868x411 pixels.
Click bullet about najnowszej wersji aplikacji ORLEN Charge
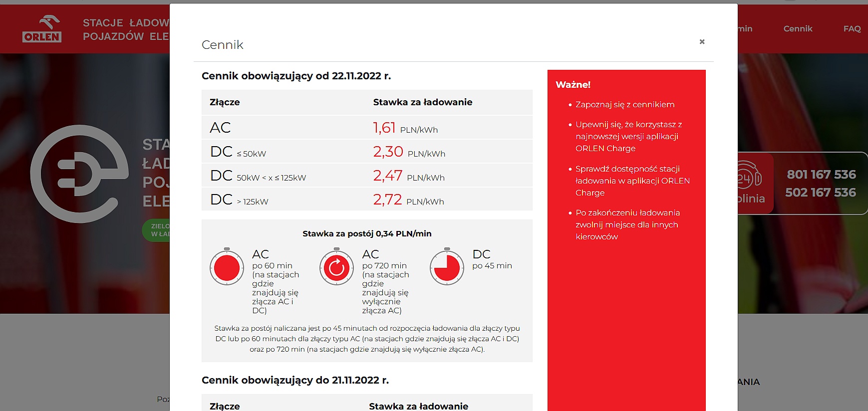(629, 137)
